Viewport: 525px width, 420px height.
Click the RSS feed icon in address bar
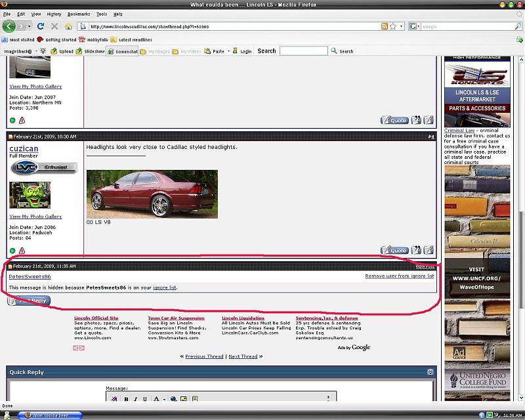tap(385, 26)
